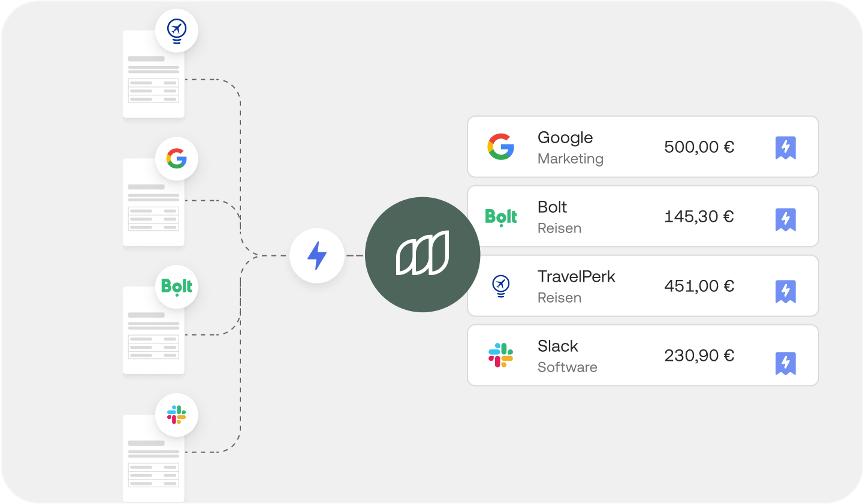The width and height of the screenshot is (863, 504).
Task: Click the Slack logo on the bottom invoice document
Action: click(x=177, y=415)
